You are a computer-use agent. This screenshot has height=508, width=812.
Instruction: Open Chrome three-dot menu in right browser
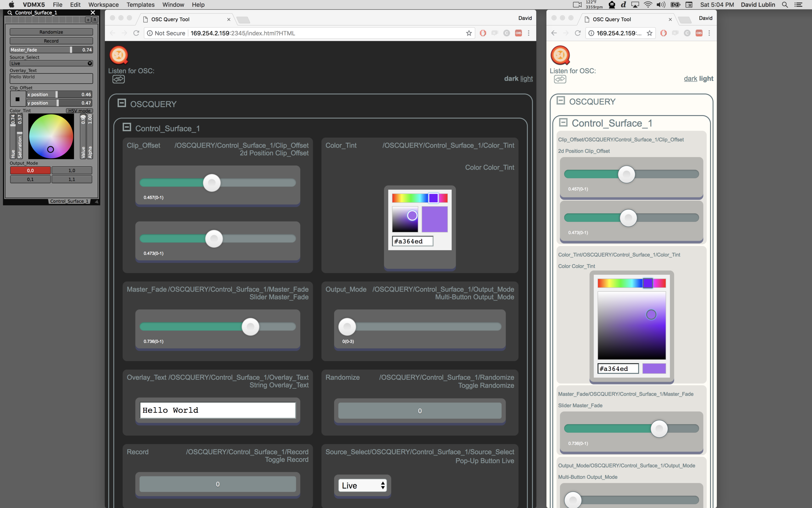tap(709, 33)
